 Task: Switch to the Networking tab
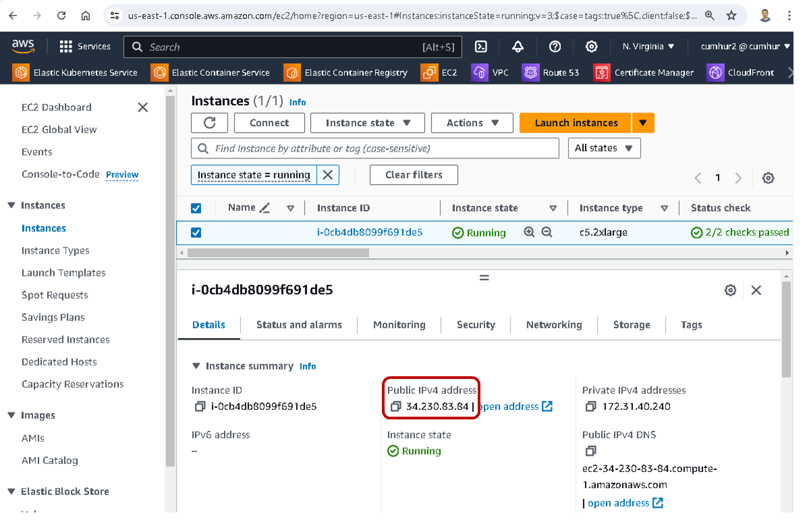point(554,324)
